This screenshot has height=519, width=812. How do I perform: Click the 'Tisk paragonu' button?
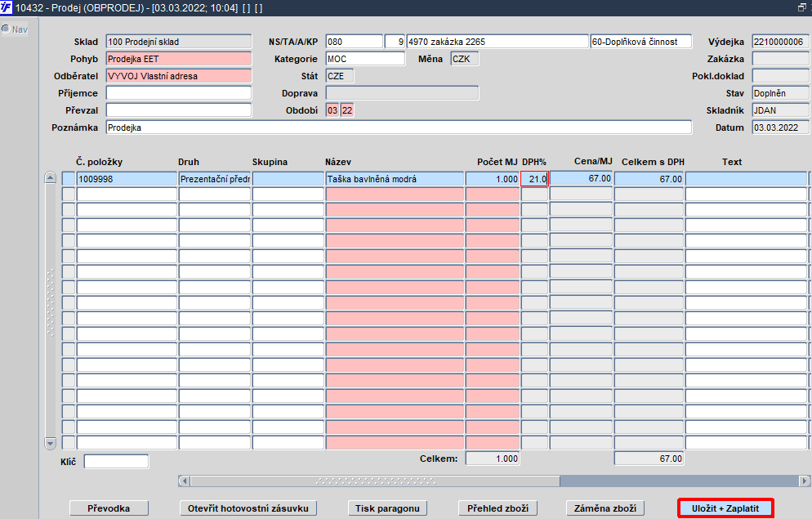coord(387,508)
